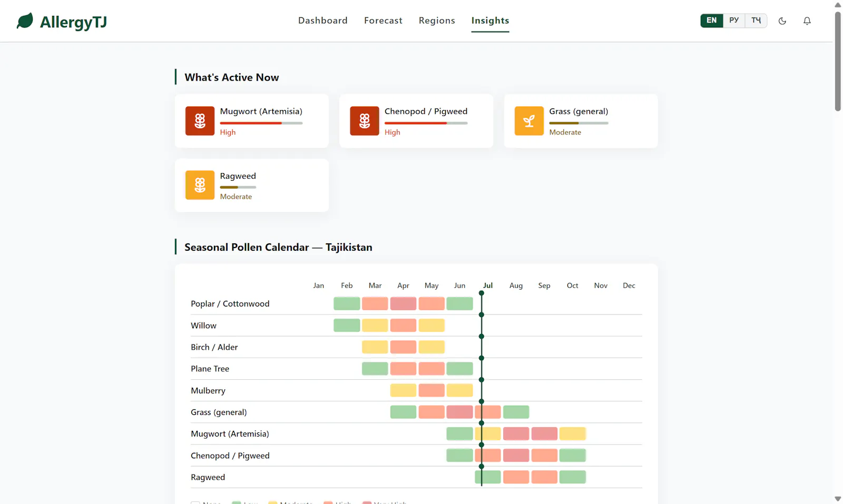Click Mugwort (Artemisia) September cell
843x504 pixels.
coord(544,433)
